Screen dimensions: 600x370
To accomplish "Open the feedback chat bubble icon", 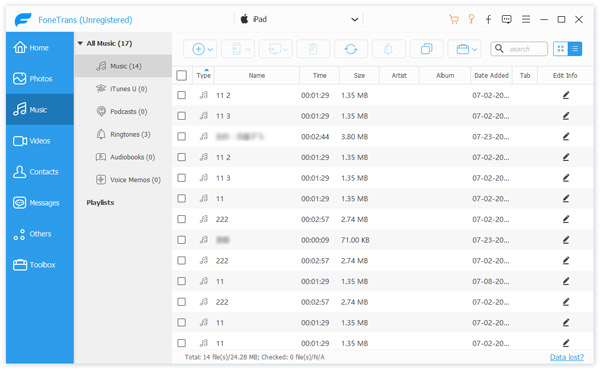I will point(507,20).
